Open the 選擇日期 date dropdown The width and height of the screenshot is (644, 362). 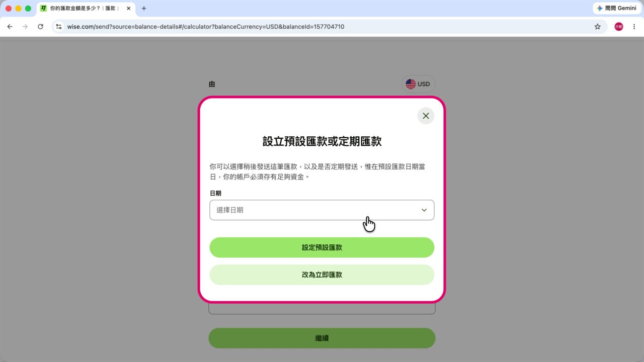click(x=321, y=210)
